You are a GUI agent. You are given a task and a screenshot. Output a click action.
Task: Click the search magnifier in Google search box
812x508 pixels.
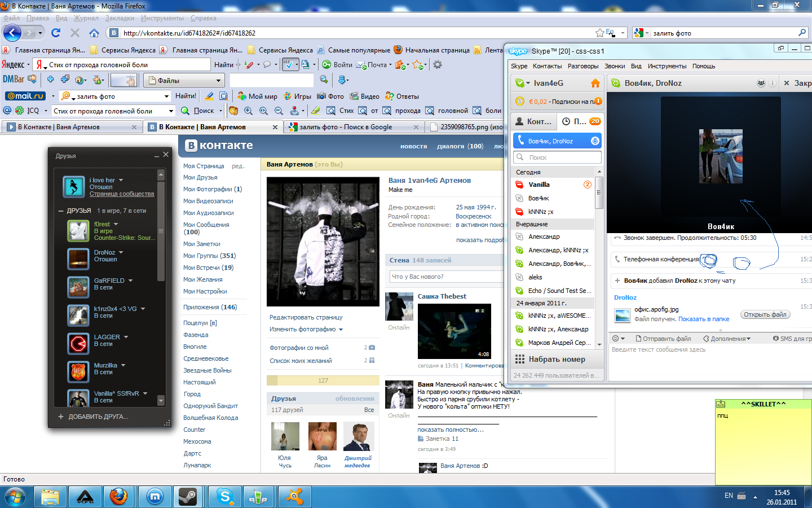coord(802,33)
